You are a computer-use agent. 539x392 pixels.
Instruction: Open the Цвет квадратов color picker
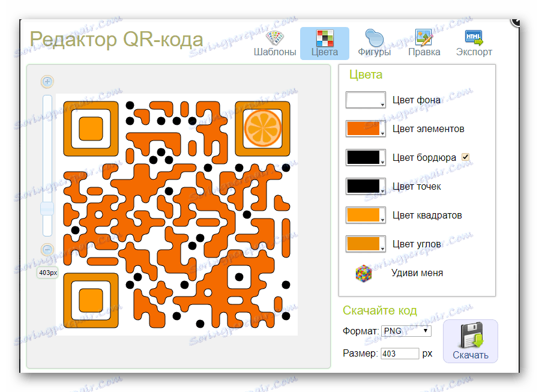point(366,216)
